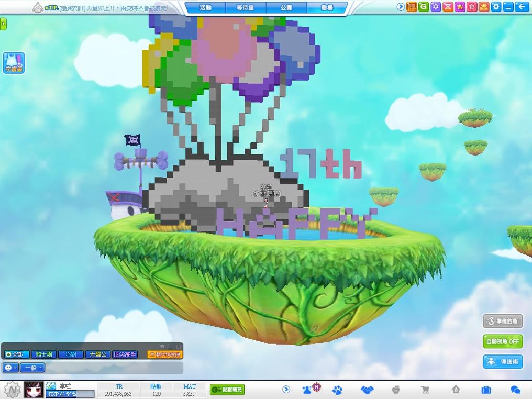Click the 傳送術 teleport button
Viewport: 532px width, 399px height.
pos(503,361)
